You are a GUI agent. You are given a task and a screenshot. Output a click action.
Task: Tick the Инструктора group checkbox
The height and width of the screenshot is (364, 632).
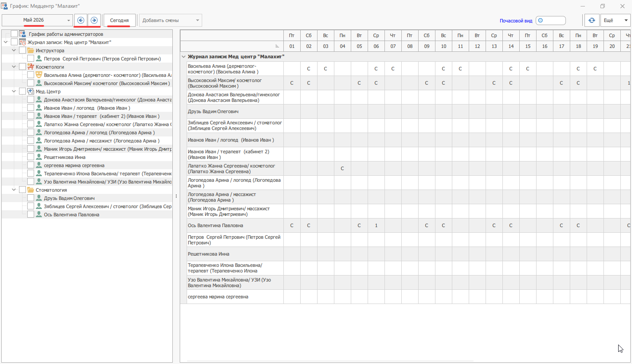tap(22, 51)
